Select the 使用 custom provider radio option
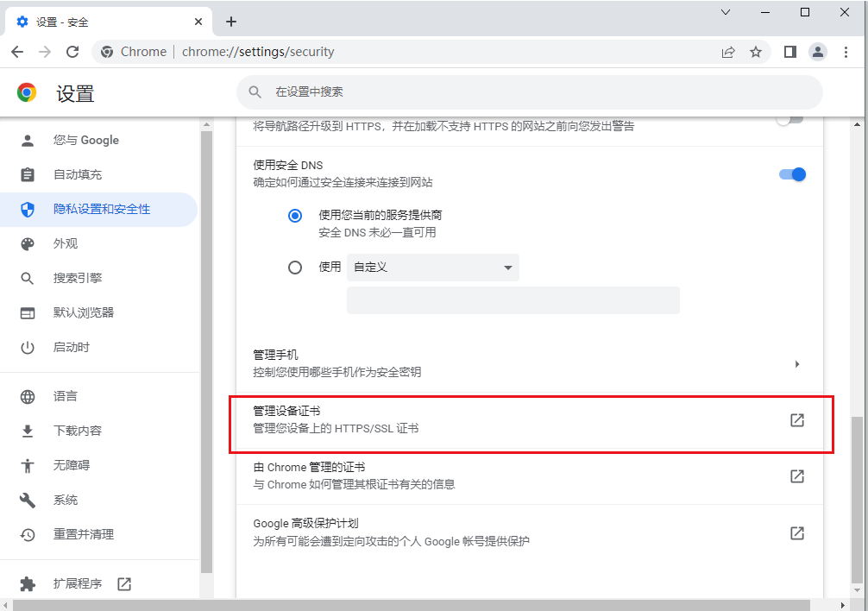 pos(294,267)
